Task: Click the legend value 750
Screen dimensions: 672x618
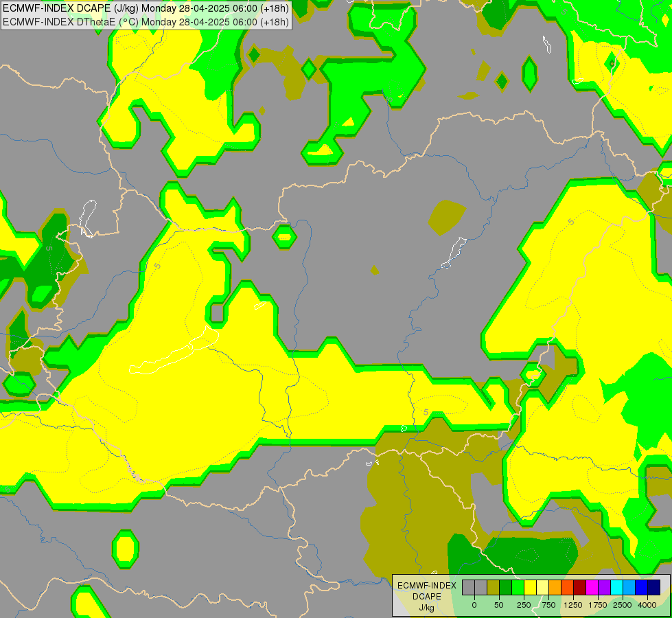Action: (x=548, y=605)
